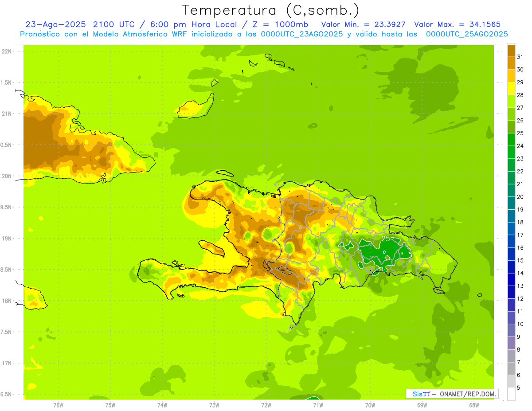
Task: Click the colorbar label '5'
Action: click(519, 388)
